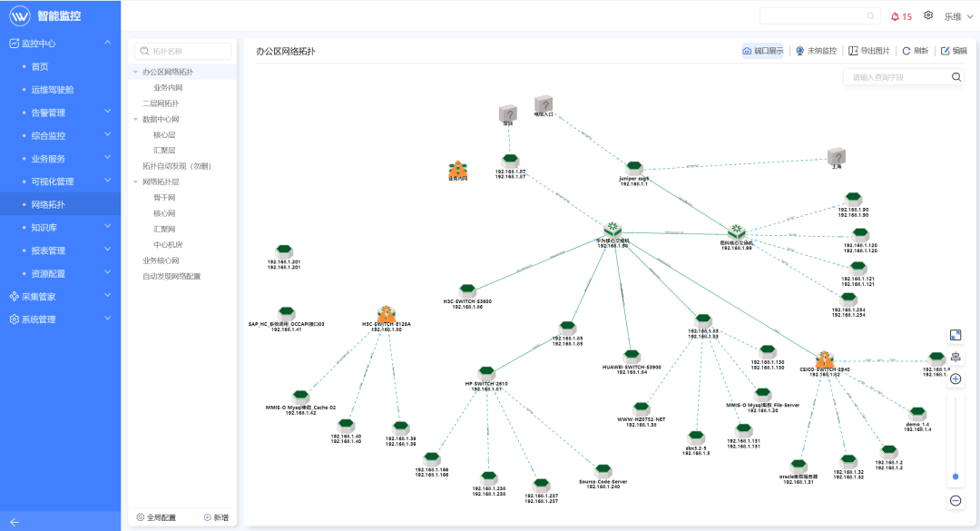Toggle the 端口展示 port display option
This screenshot has height=531, width=980.
click(x=762, y=52)
